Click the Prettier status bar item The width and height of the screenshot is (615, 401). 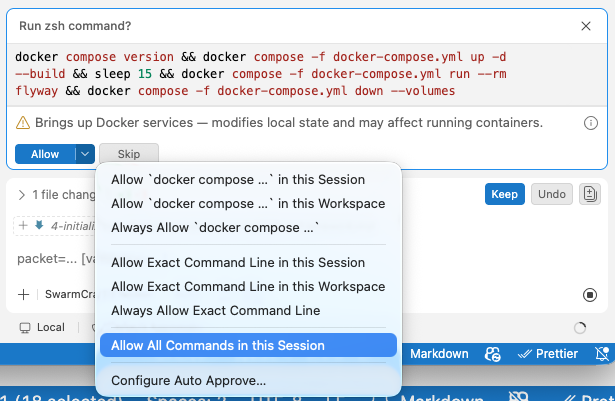coord(548,354)
